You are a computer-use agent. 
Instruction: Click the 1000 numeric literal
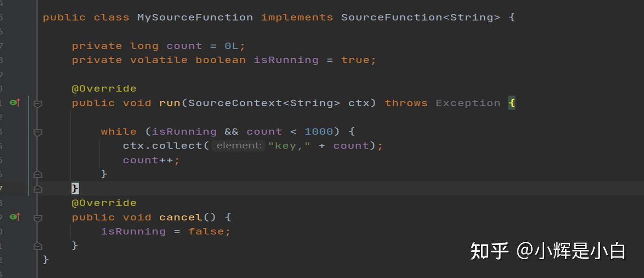point(319,132)
